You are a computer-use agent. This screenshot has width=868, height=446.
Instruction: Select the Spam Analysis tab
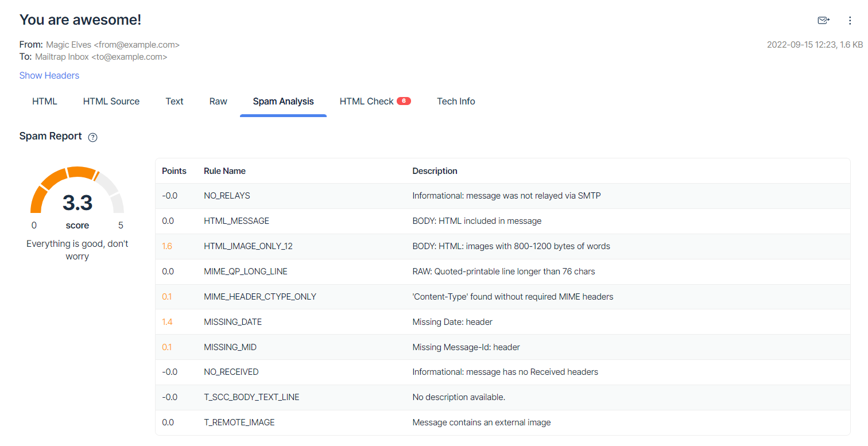[283, 102]
